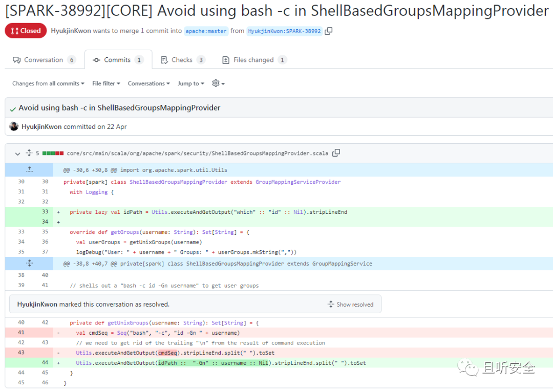The image size is (553, 392).
Task: Open HyukjinKwon's avatar in commit row
Action: [x=14, y=126]
